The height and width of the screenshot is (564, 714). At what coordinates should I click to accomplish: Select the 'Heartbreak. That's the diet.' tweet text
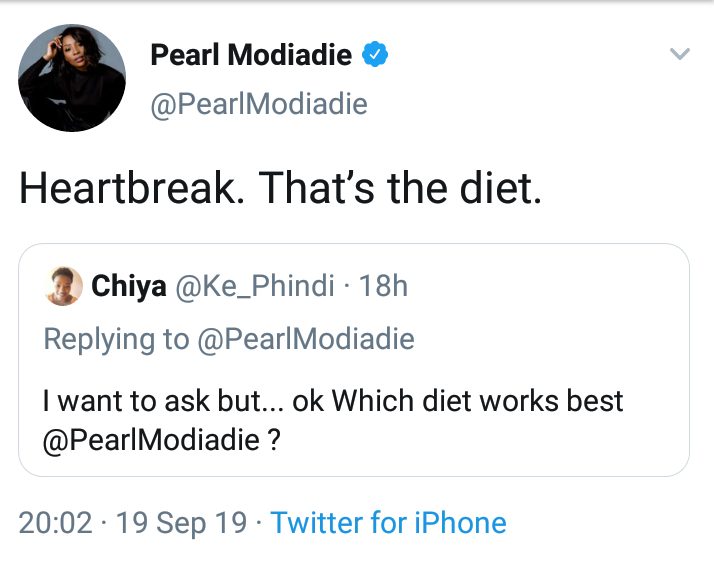[x=280, y=187]
